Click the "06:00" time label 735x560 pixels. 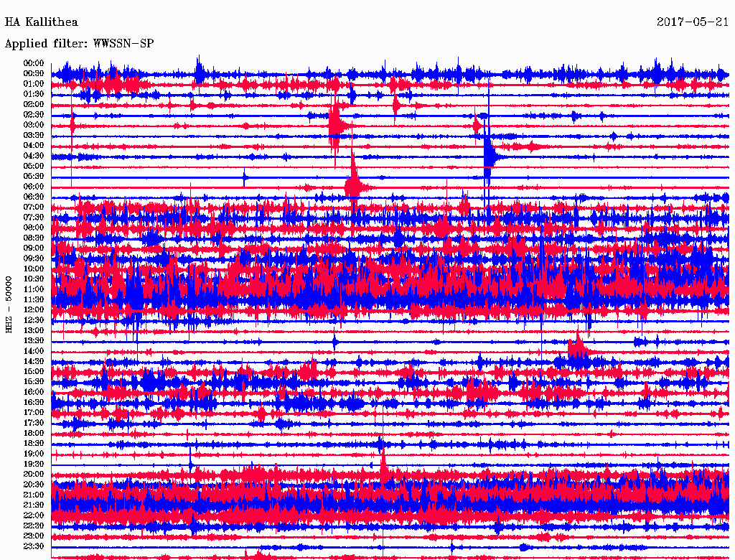(x=34, y=186)
